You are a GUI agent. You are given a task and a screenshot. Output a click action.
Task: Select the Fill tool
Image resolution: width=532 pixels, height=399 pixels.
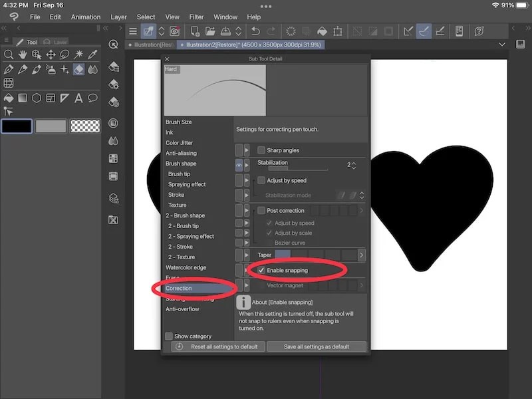click(9, 98)
